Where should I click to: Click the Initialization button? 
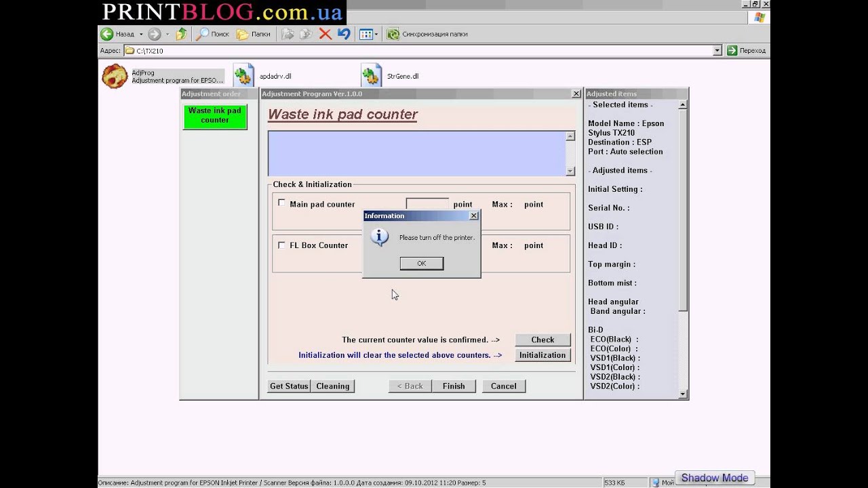point(542,355)
